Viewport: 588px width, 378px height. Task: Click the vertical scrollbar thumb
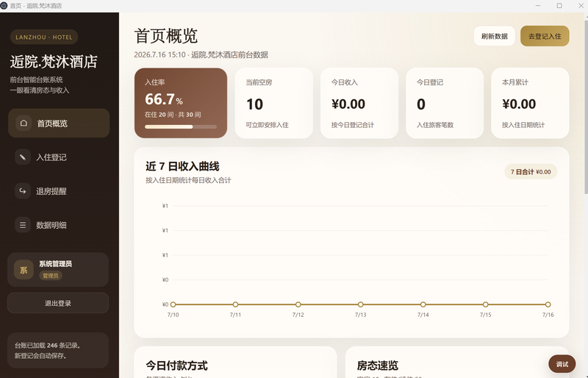pos(586,107)
